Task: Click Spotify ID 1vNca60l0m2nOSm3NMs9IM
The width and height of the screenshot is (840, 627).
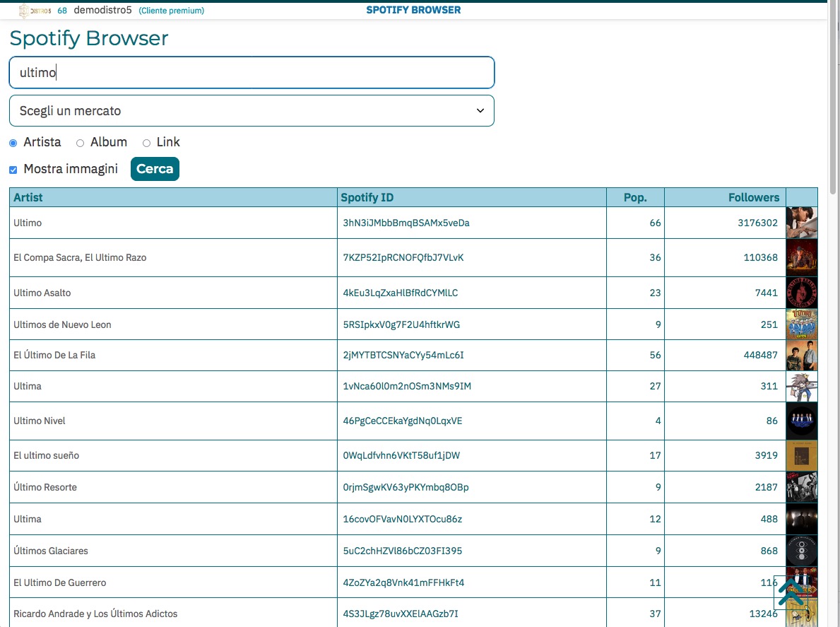Action: (407, 387)
